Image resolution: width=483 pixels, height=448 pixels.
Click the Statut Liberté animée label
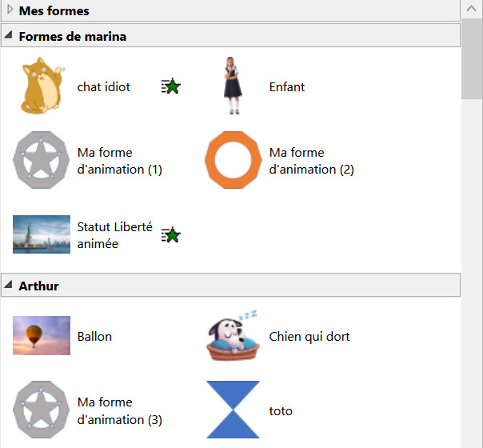click(114, 235)
